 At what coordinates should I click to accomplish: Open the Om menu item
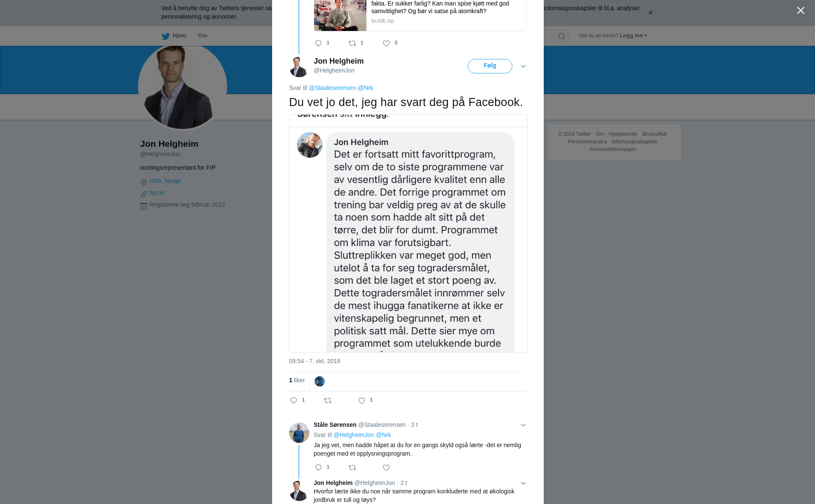click(x=202, y=36)
